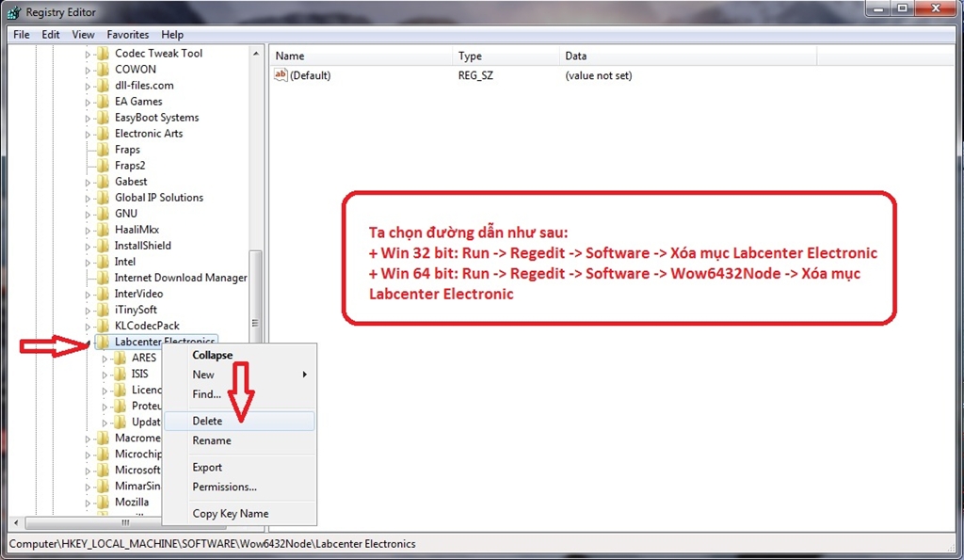Choose Delete from the context menu
Screen dimensions: 964x560
pyautogui.click(x=207, y=421)
